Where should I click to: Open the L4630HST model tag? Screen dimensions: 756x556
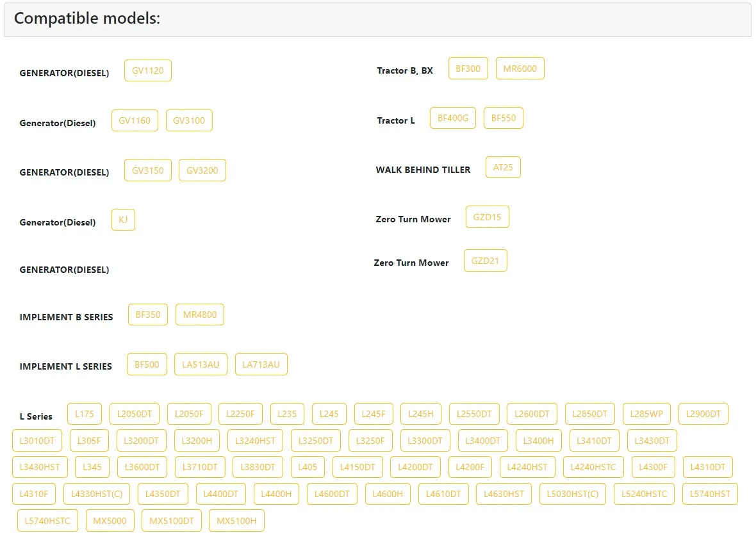(x=504, y=494)
